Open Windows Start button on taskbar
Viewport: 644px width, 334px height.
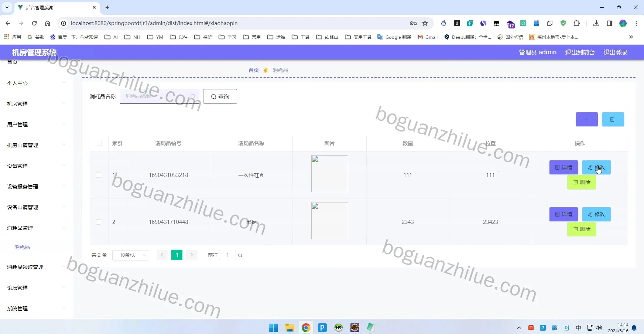tap(273, 328)
